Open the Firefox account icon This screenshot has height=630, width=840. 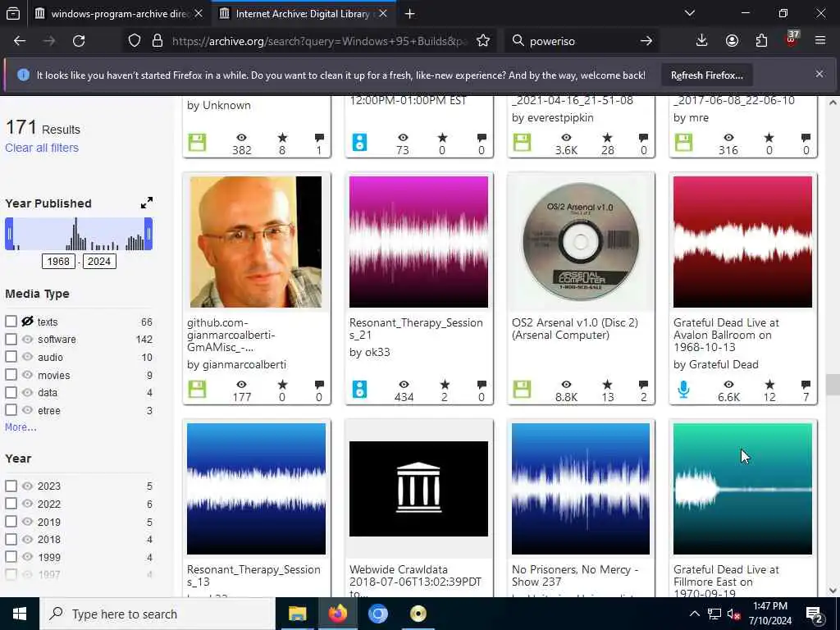click(732, 41)
